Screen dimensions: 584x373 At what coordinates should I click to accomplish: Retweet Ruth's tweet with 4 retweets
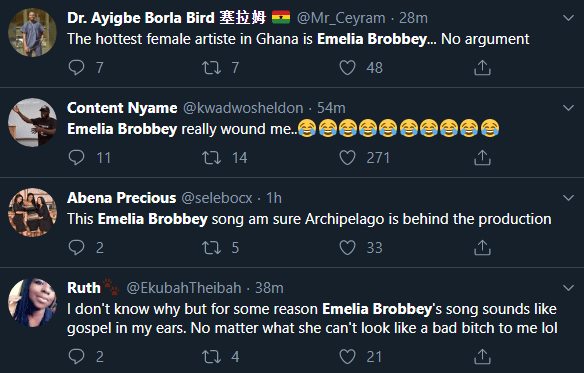pyautogui.click(x=211, y=356)
